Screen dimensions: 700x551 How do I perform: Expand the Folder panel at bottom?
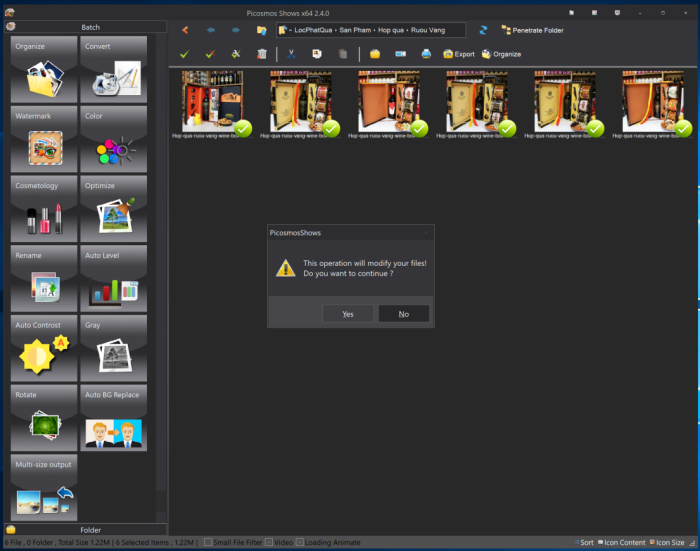(x=84, y=529)
